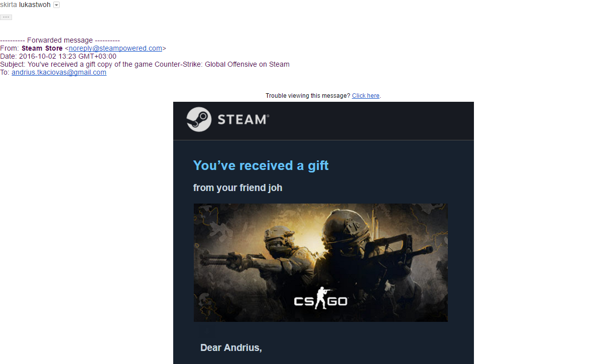Viewport: 612px width, 364px height.
Task: Click 'Trouble viewing this message?' text
Action: pos(308,96)
